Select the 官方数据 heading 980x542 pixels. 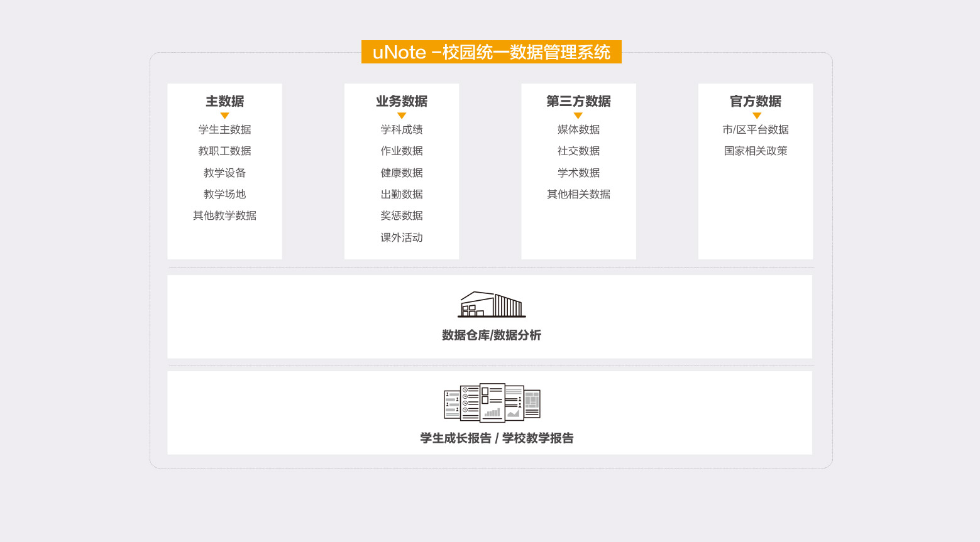756,101
